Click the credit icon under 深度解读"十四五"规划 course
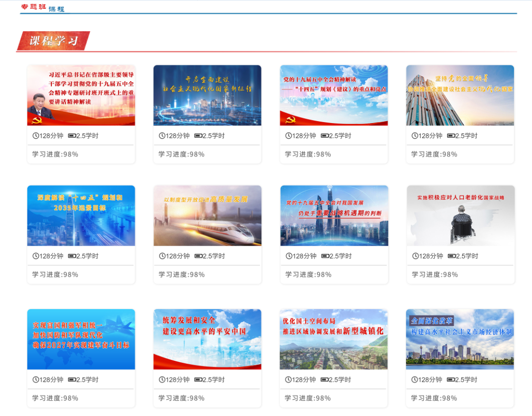 click(x=72, y=256)
